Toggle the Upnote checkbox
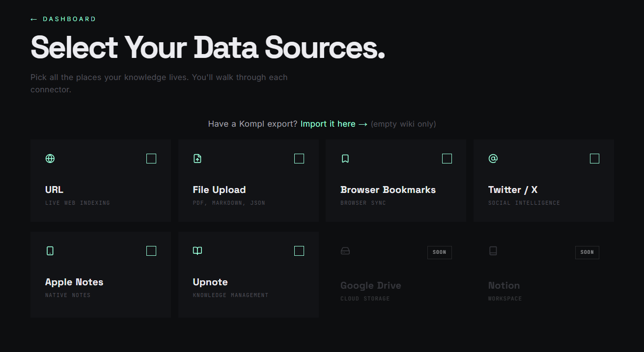This screenshot has width=644, height=352. 299,251
